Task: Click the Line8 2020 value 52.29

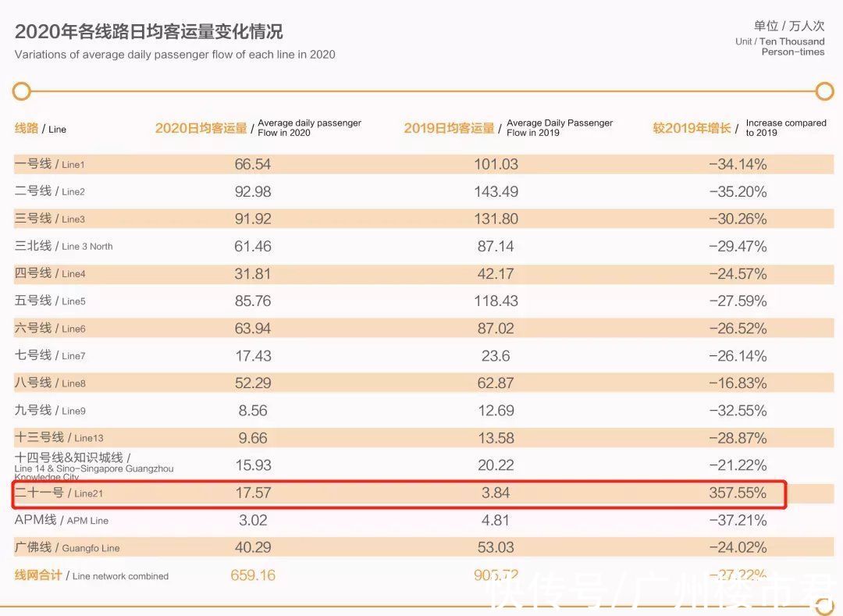Action: 253,383
